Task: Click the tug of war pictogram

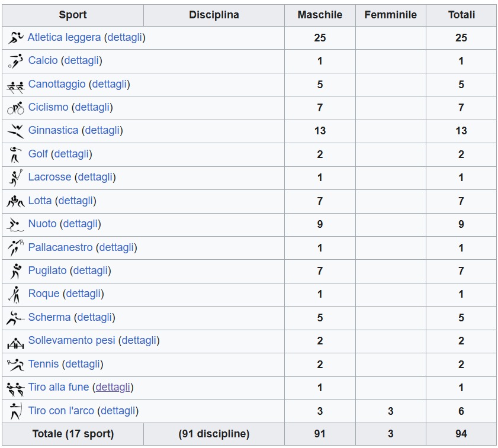Action: click(15, 389)
